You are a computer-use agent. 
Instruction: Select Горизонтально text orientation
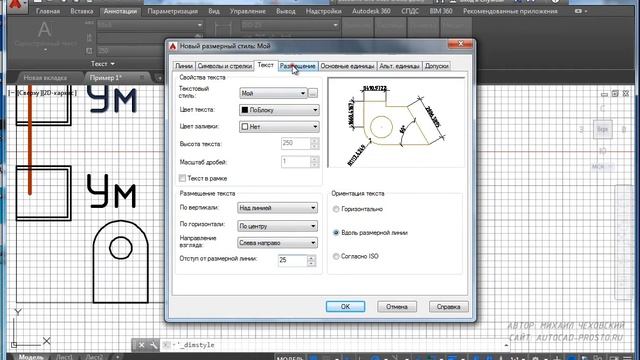pyautogui.click(x=336, y=209)
